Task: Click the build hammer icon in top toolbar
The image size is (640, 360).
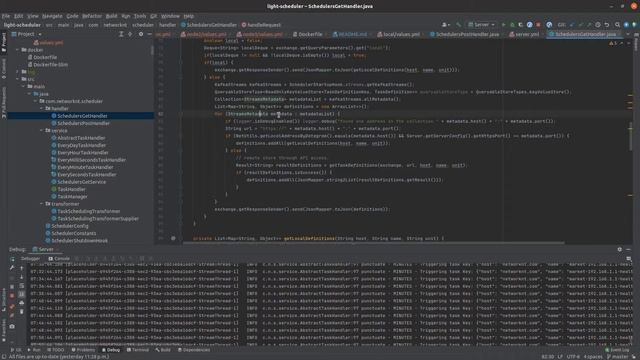Action: click(x=459, y=25)
